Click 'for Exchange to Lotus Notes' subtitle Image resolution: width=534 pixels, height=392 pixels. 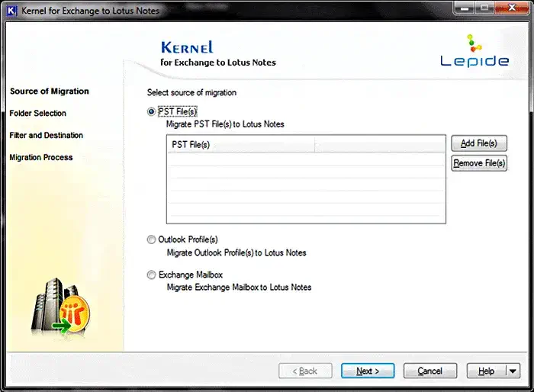218,63
